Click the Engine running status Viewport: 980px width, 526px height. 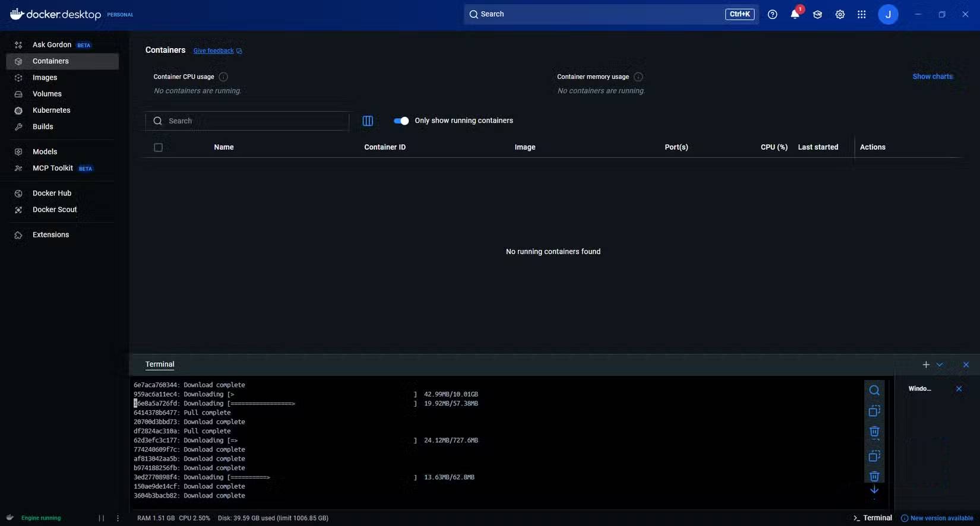coord(41,518)
